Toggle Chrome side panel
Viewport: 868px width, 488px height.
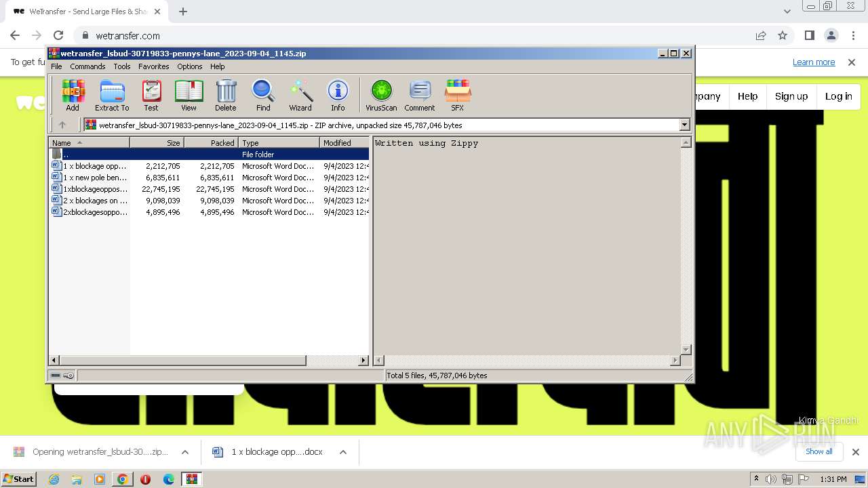[809, 36]
